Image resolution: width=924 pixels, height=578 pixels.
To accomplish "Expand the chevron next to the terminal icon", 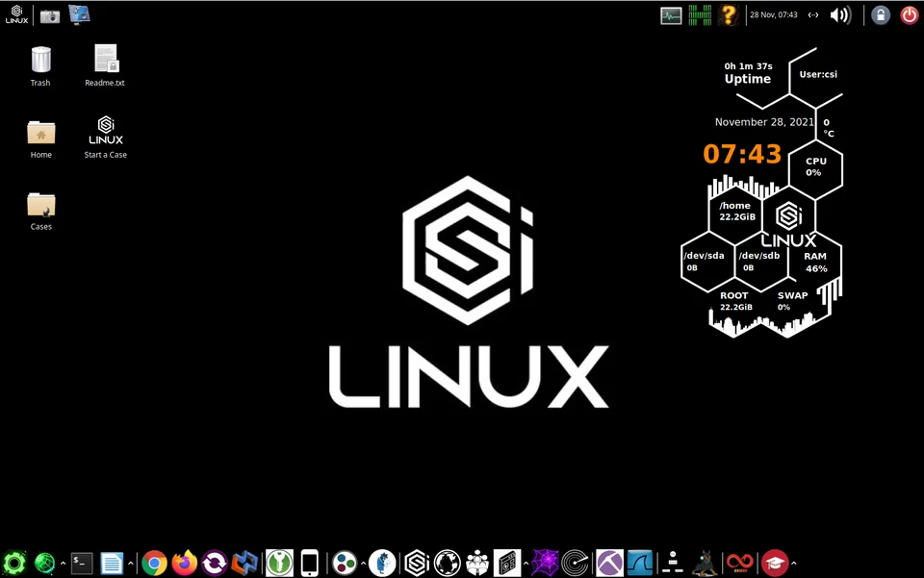I will [x=62, y=563].
